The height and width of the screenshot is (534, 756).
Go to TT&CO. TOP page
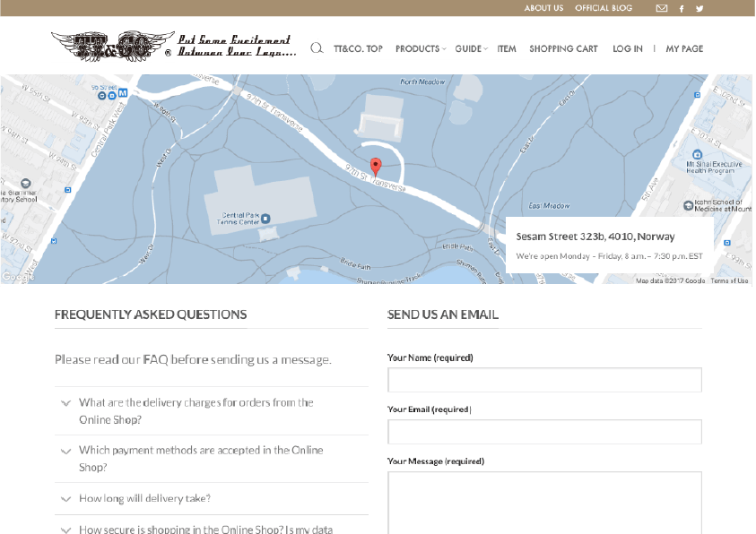[x=358, y=48]
